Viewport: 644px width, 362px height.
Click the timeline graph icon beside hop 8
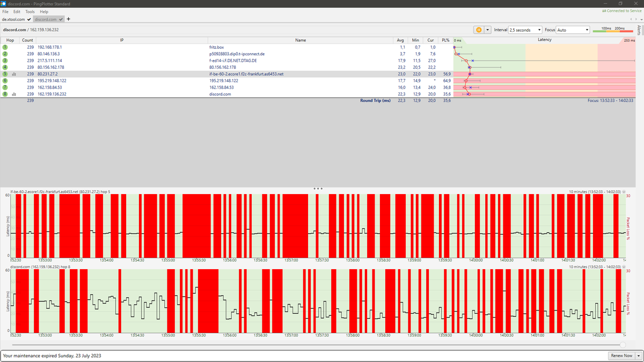(14, 94)
